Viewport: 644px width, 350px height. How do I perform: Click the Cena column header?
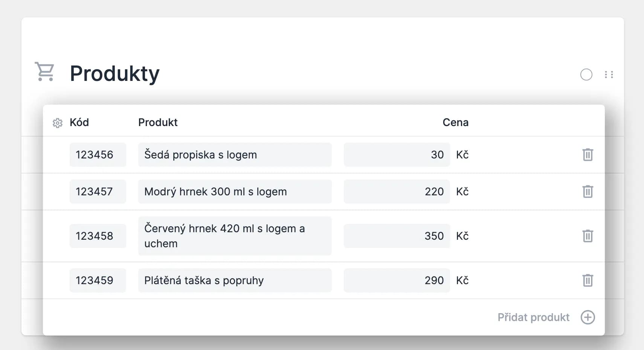pyautogui.click(x=455, y=122)
